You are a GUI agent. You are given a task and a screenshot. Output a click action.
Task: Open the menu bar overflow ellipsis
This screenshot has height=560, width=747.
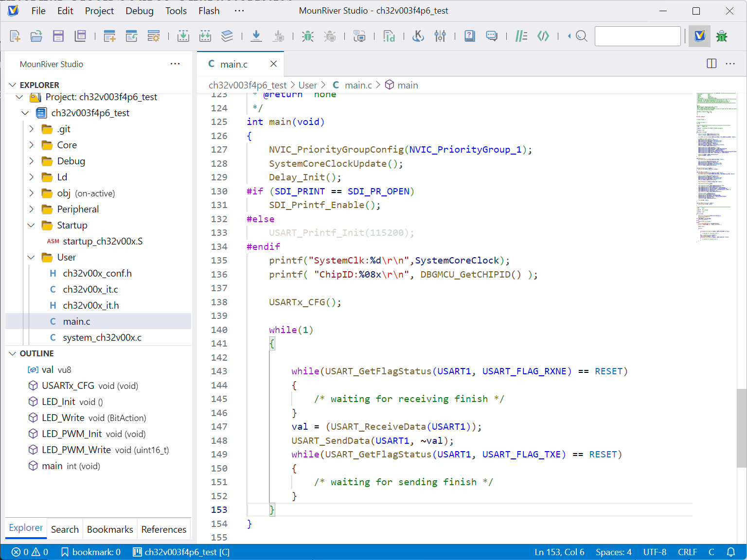[239, 11]
